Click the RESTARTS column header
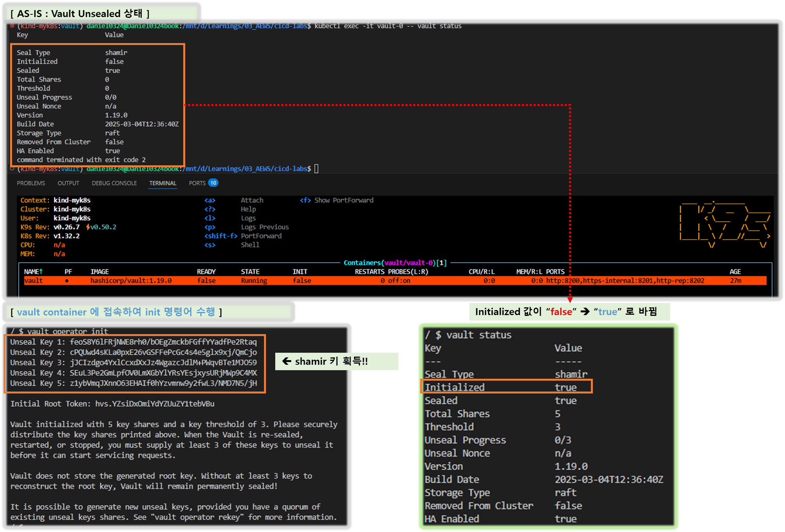The width and height of the screenshot is (785, 532). point(369,272)
